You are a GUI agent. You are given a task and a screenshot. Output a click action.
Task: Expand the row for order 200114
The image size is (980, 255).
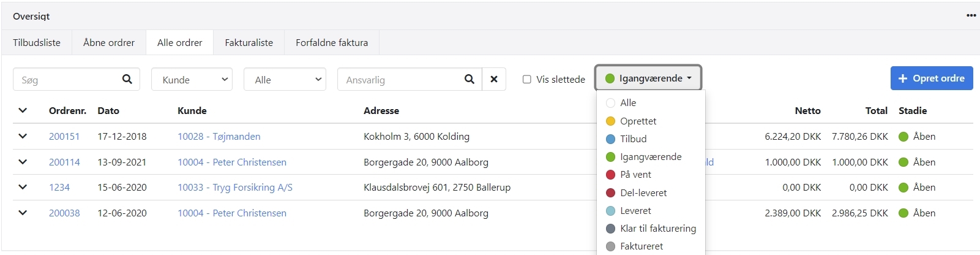(x=23, y=162)
